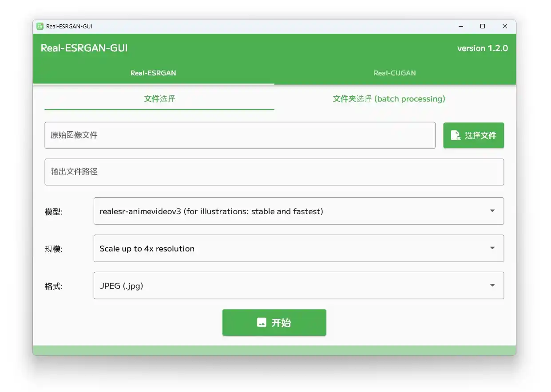Select the Real-ESRGAN tab
This screenshot has width=551, height=392.
[153, 73]
